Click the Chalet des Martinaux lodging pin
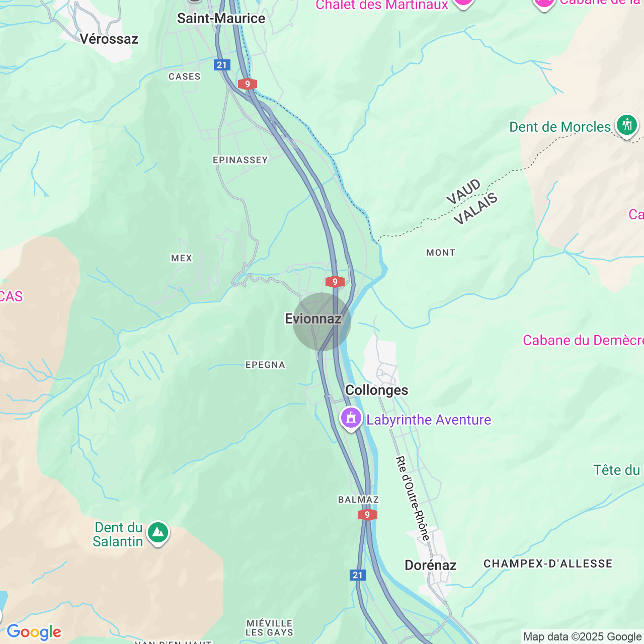Viewport: 644px width, 644px height. pos(463,3)
